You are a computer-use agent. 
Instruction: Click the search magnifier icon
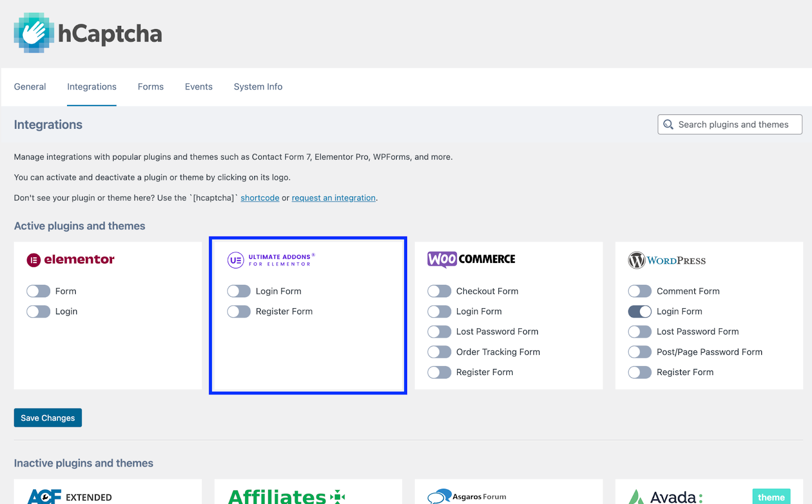668,124
